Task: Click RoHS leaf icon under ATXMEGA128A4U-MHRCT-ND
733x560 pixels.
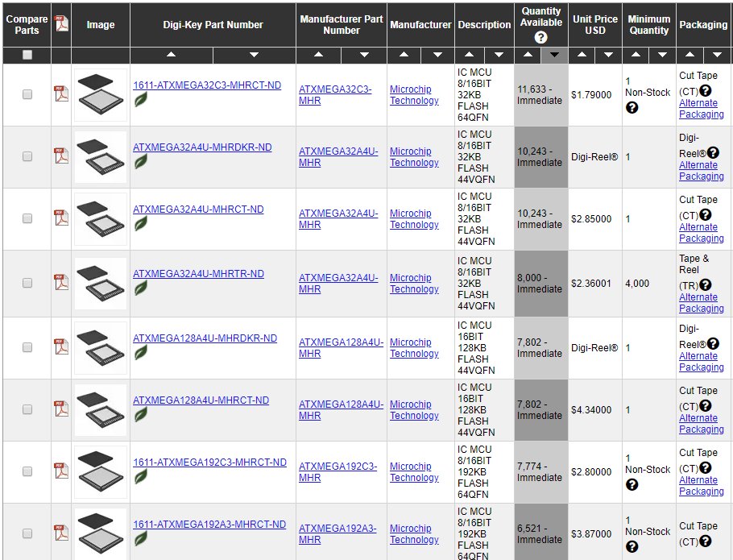Action: click(141, 415)
